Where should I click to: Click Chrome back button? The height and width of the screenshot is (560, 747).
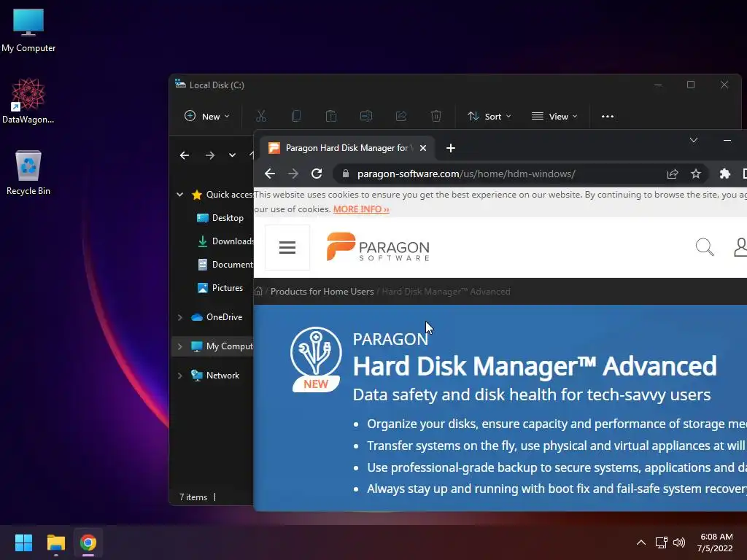(x=270, y=174)
